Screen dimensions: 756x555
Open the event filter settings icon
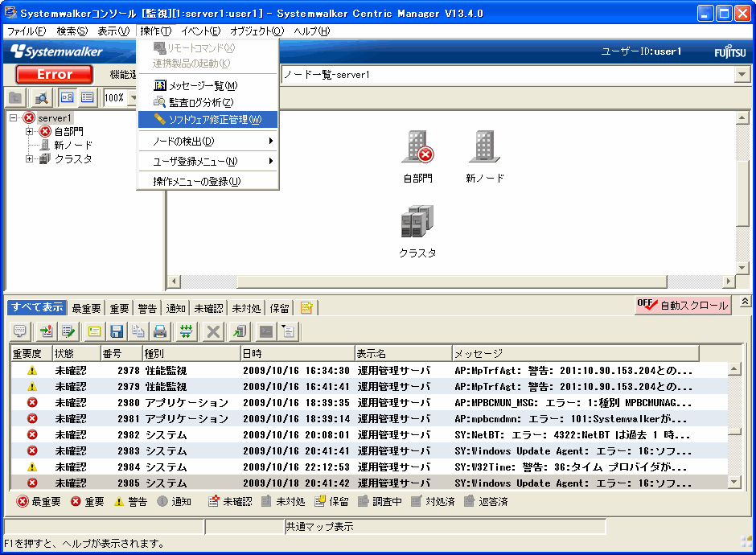[186, 331]
